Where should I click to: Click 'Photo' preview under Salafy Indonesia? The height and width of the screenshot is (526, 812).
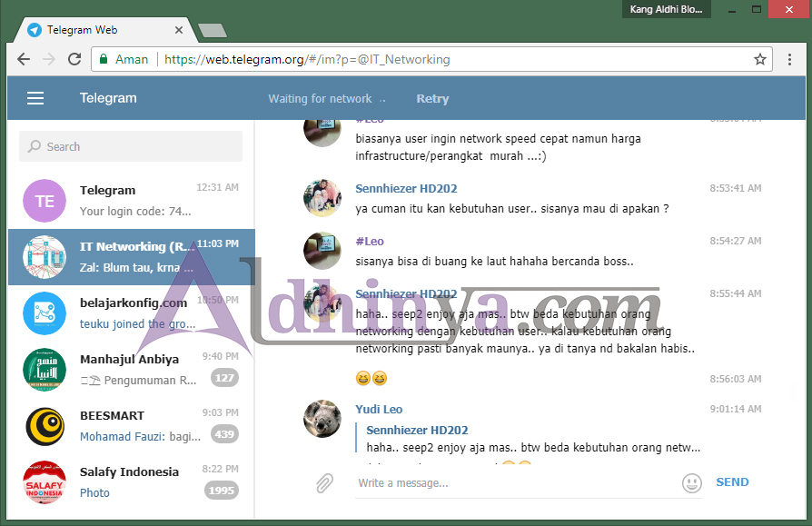coord(94,493)
